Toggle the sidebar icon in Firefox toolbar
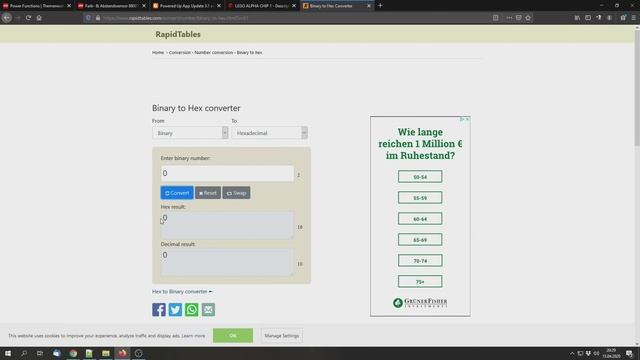 point(588,18)
